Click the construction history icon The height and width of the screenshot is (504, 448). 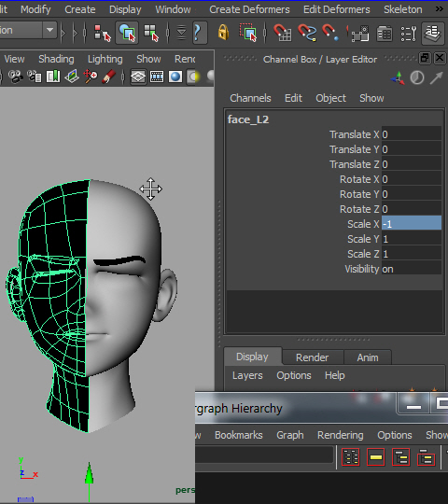click(x=360, y=34)
